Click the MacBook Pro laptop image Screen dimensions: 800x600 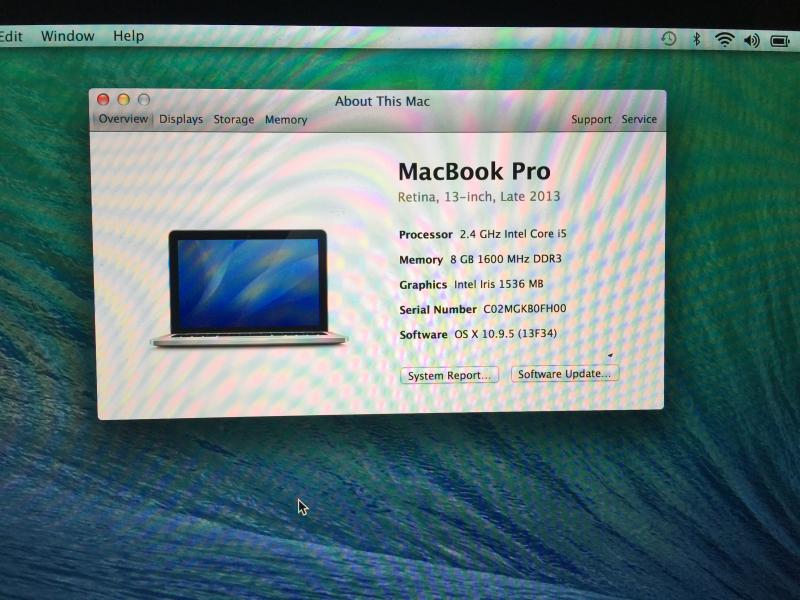click(248, 288)
